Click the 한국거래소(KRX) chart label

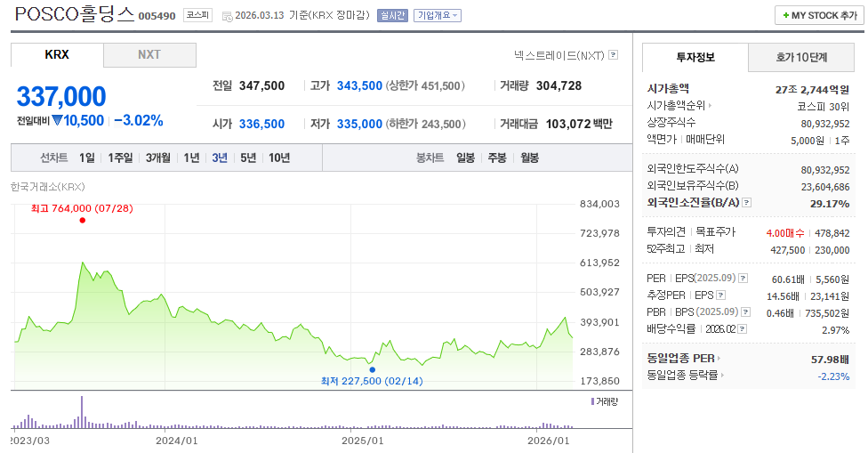[48, 187]
